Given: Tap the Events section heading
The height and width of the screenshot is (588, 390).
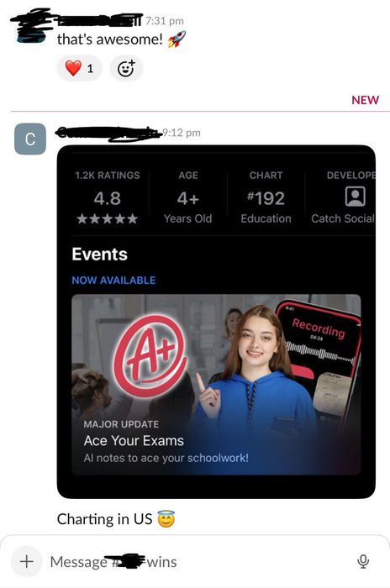Looking at the screenshot, I should pyautogui.click(x=99, y=255).
